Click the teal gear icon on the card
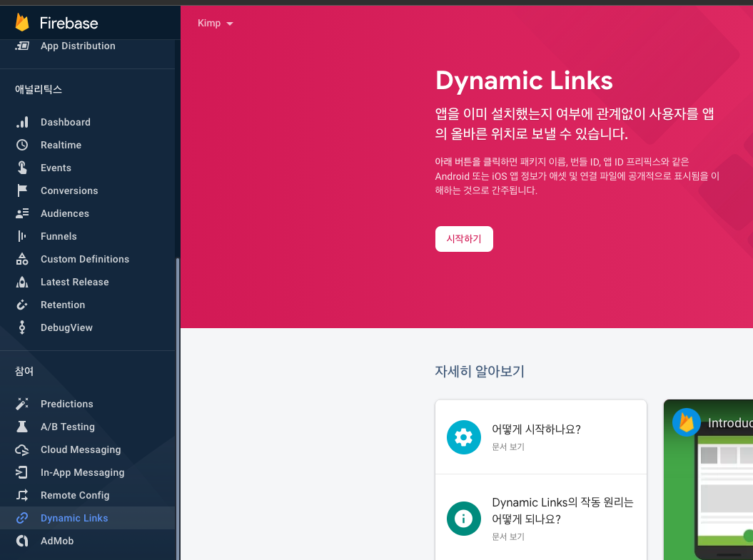This screenshot has width=753, height=560. pos(463,437)
